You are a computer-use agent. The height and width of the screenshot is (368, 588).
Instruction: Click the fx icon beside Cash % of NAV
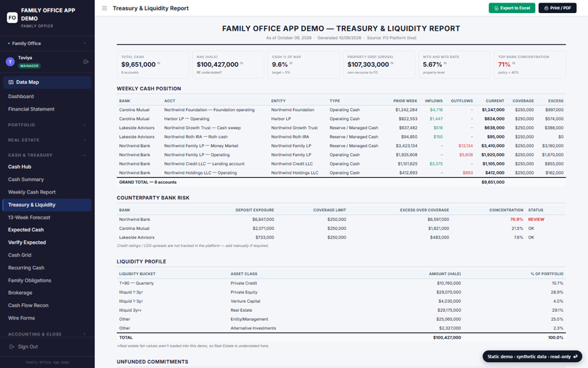pos(291,63)
